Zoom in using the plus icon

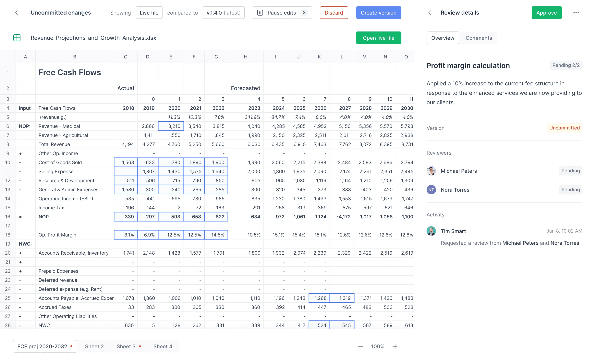click(395, 346)
